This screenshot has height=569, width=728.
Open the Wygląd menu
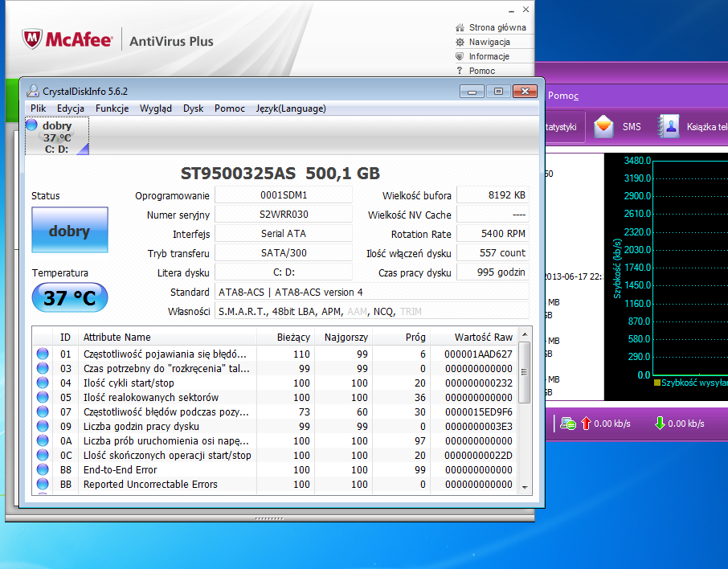(156, 108)
